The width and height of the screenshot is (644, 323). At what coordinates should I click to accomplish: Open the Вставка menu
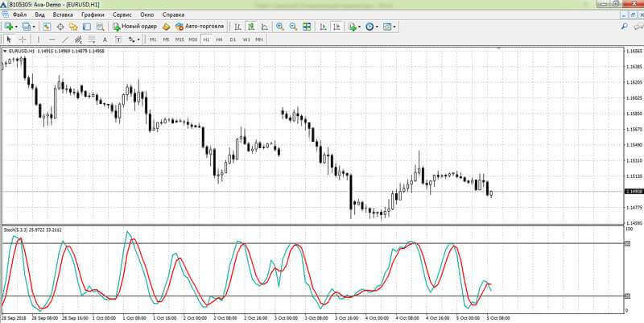63,14
